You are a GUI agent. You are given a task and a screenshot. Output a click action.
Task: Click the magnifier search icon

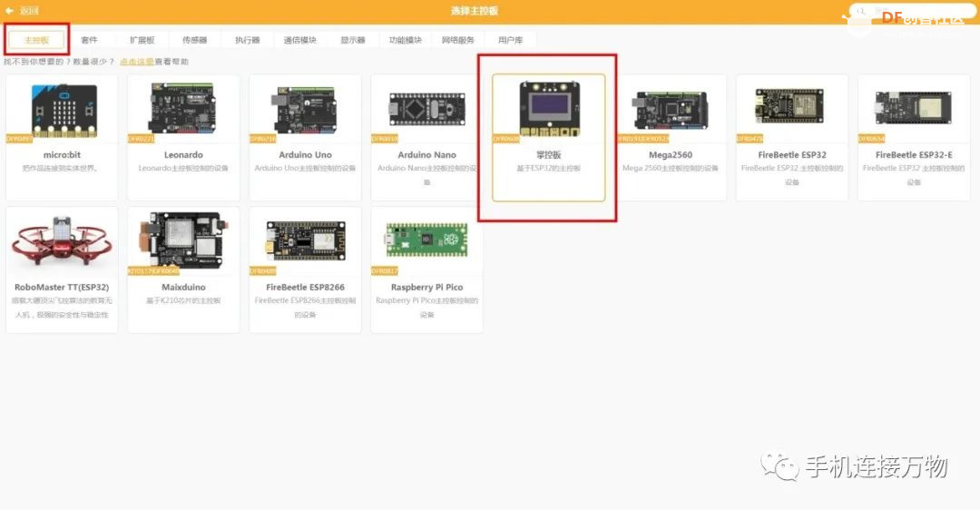[860, 11]
